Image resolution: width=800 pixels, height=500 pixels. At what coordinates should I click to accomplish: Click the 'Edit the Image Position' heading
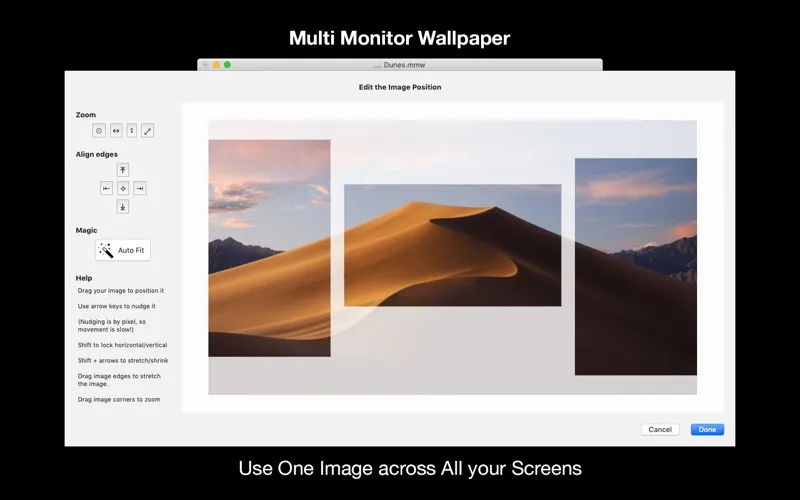(400, 87)
